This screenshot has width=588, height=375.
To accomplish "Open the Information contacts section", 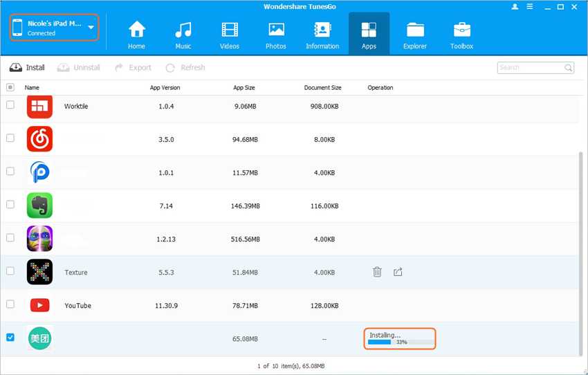I will pyautogui.click(x=322, y=35).
